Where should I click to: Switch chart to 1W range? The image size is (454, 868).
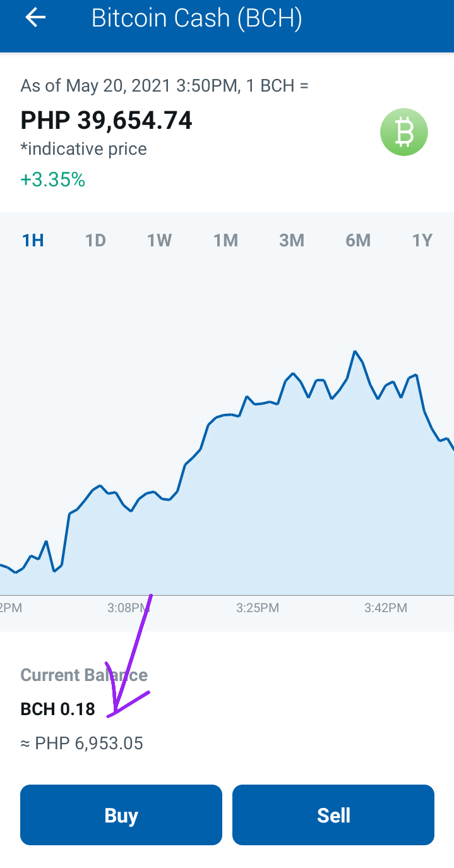tap(160, 240)
